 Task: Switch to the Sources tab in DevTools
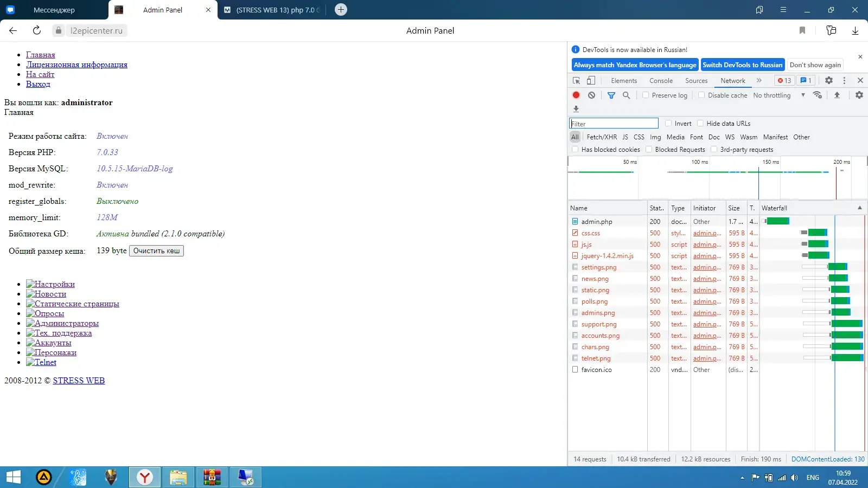coord(696,80)
